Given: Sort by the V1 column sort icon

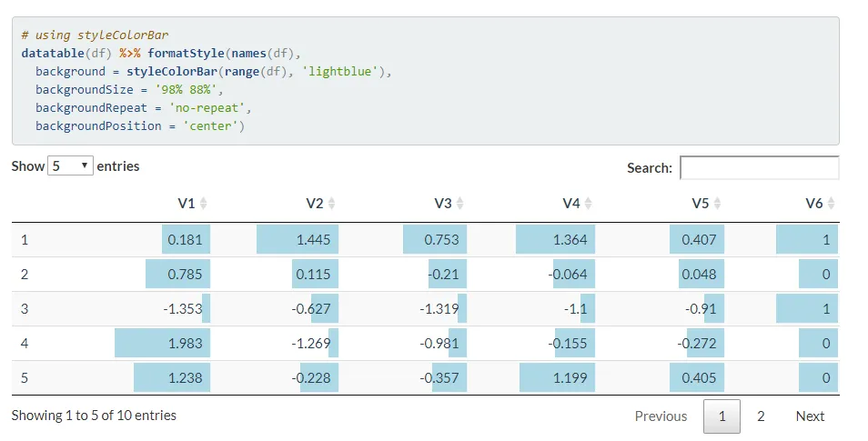Looking at the screenshot, I should [x=204, y=204].
